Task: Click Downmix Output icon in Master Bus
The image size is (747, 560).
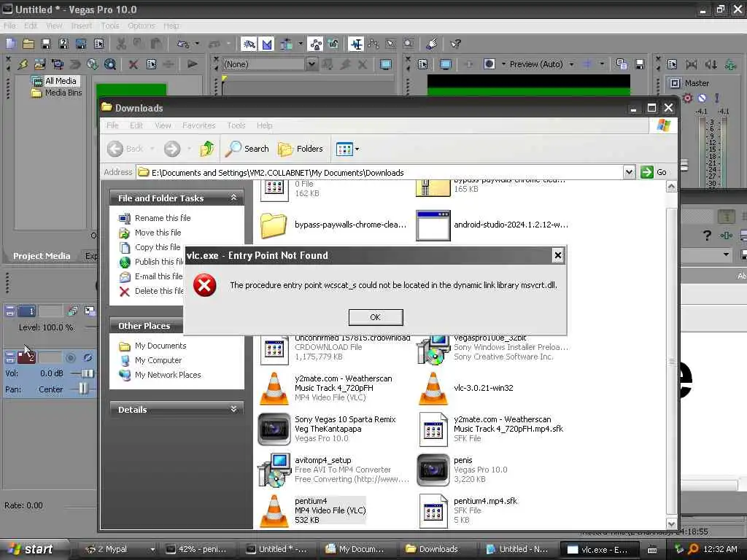Action: pyautogui.click(x=692, y=64)
